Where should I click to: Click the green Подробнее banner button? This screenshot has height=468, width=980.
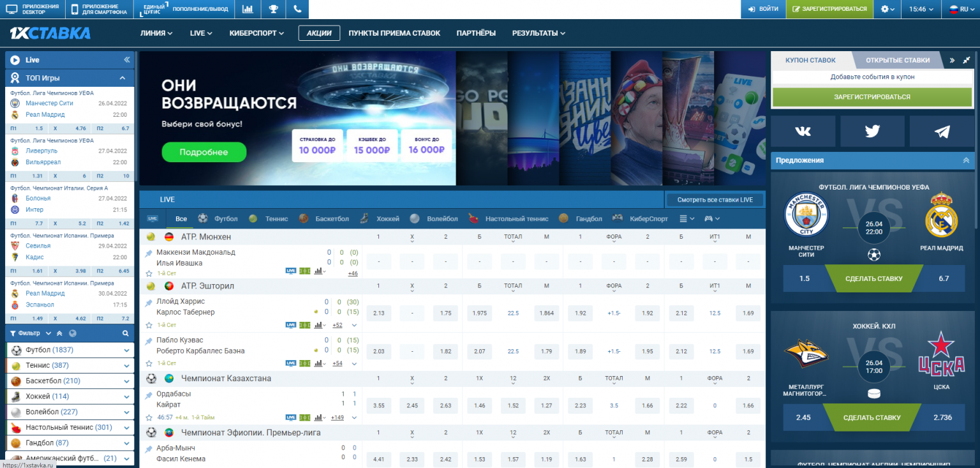tap(204, 153)
